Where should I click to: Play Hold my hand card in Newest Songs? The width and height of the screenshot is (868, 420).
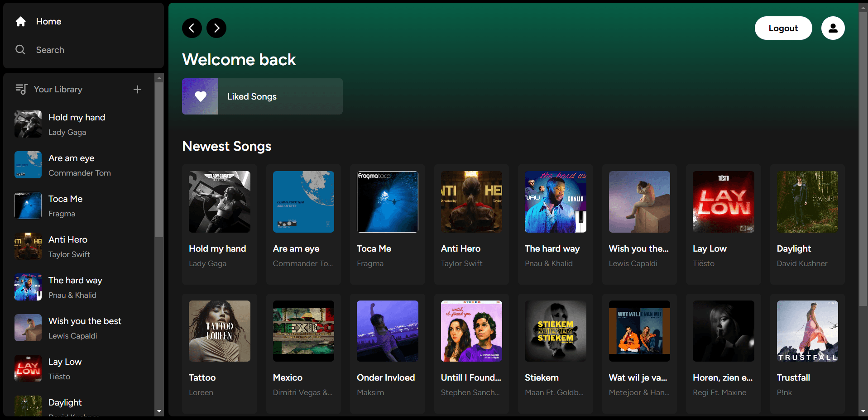(219, 224)
